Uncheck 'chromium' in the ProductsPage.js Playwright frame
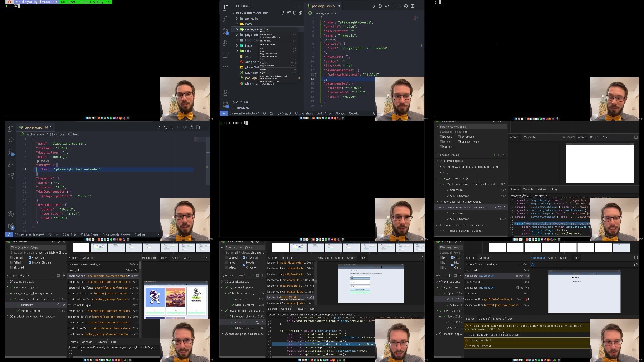 (x=30, y=257)
